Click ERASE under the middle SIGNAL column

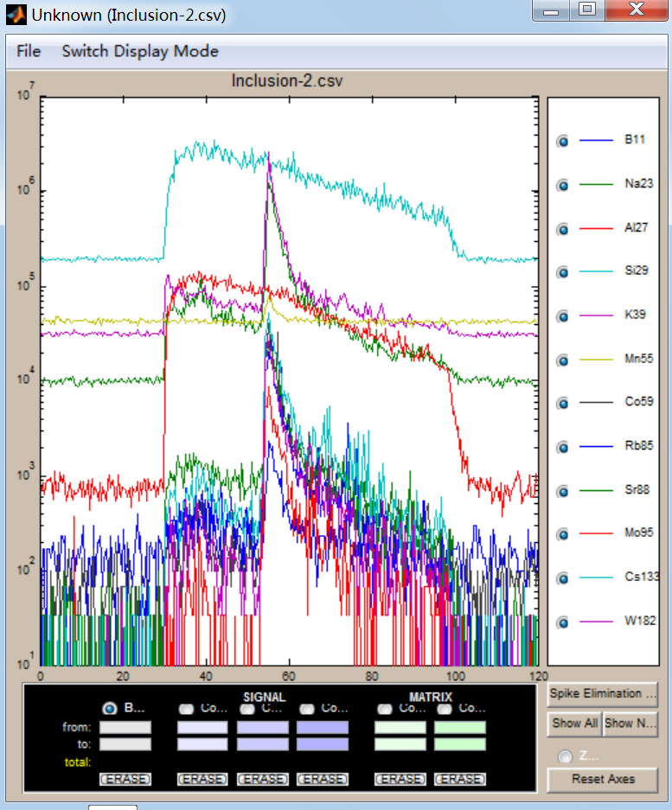(263, 779)
